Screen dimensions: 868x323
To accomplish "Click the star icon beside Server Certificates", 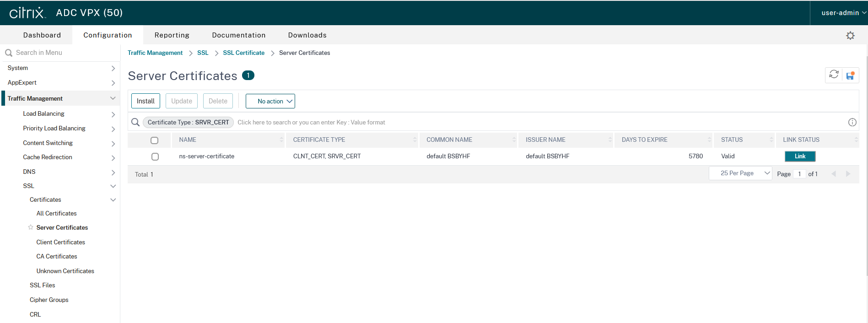I will click(x=31, y=227).
